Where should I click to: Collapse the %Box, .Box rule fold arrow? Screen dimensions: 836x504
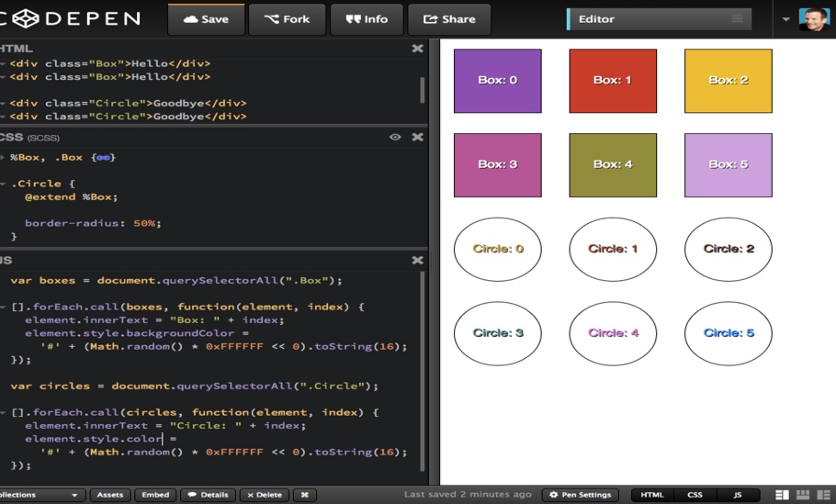coord(3,157)
